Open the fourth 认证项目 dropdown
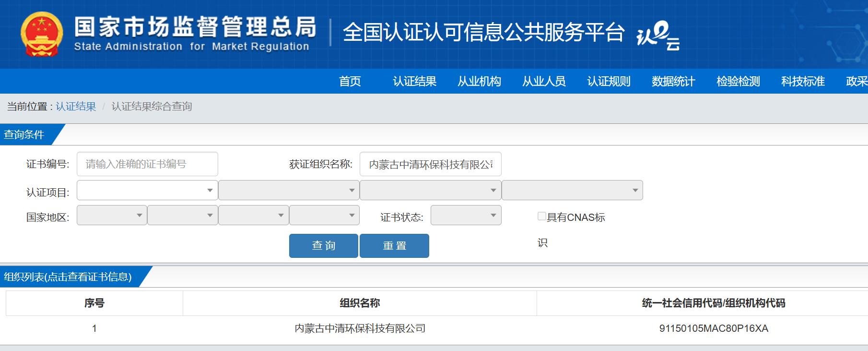This screenshot has width=868, height=351. [572, 190]
